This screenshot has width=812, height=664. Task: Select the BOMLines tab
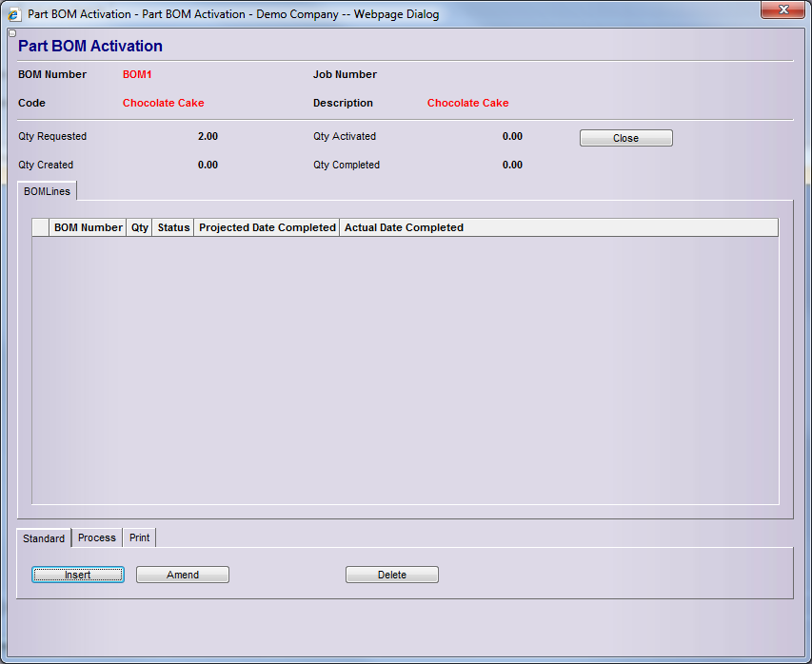point(48,191)
